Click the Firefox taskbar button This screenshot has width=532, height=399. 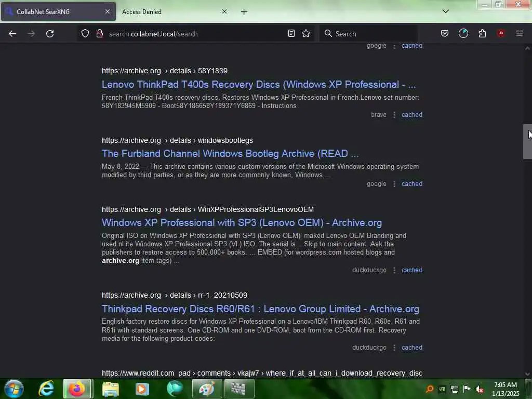click(x=77, y=389)
